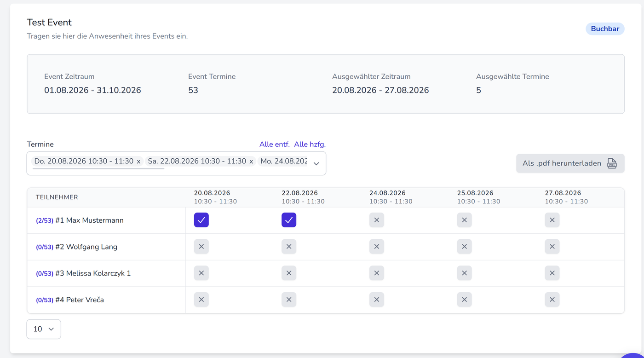
Task: Click the Mo. 24.08.2026 date chip
Action: (x=283, y=162)
